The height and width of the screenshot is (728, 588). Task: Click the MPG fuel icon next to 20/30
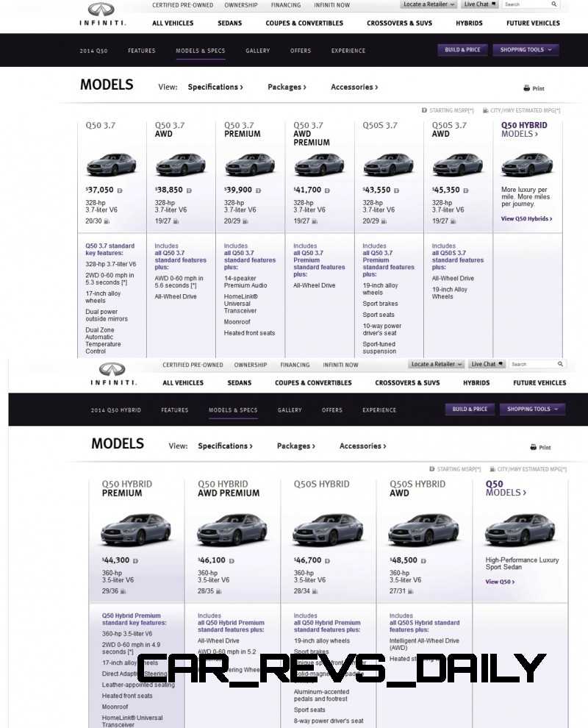pos(107,221)
